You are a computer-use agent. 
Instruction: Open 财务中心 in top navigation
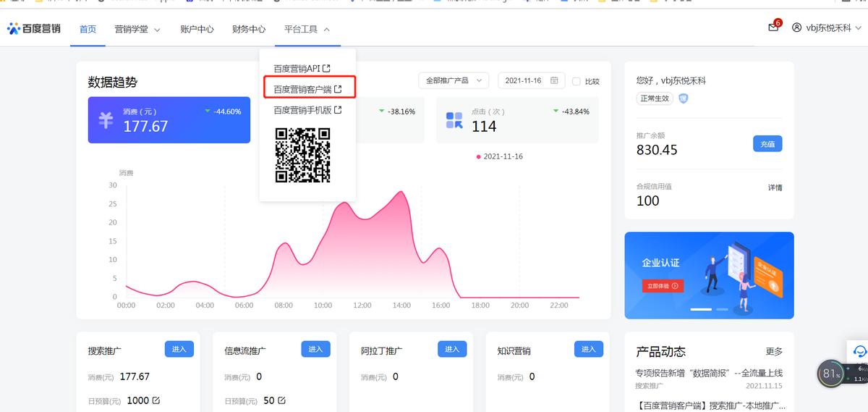pyautogui.click(x=249, y=29)
